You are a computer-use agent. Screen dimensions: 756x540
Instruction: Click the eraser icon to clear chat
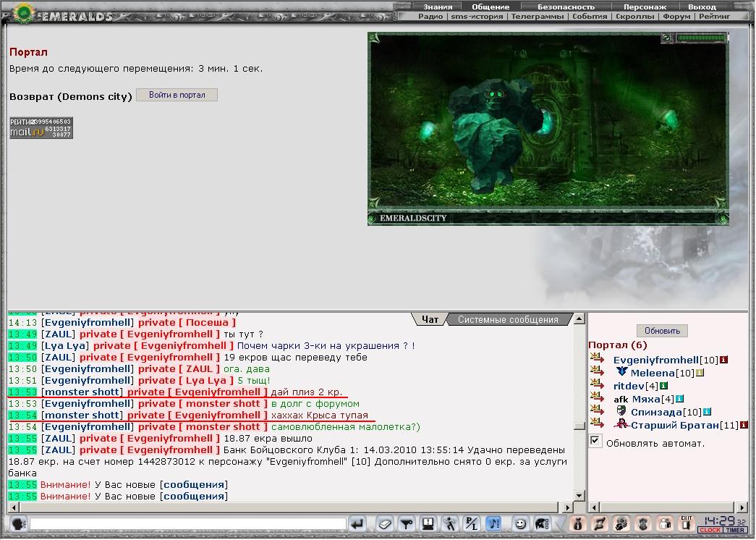384,523
